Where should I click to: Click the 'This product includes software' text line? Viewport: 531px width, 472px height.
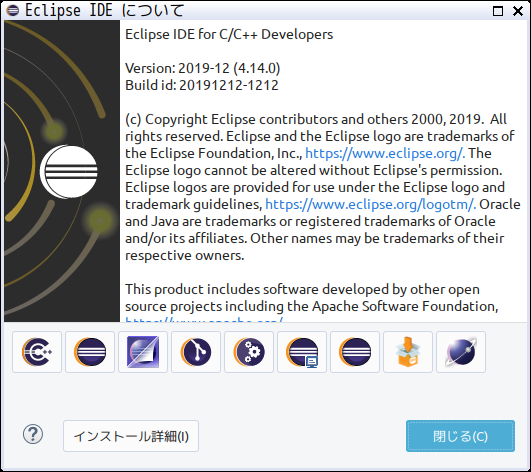pyautogui.click(x=302, y=289)
